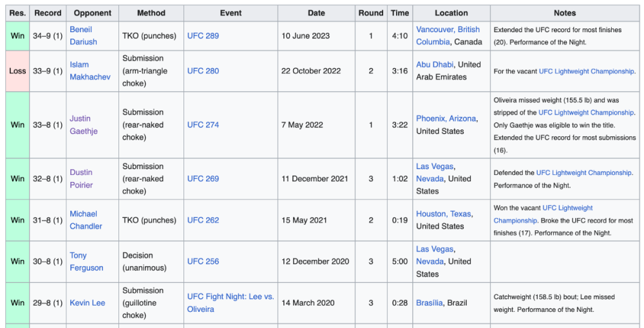This screenshot has width=644, height=328.
Task: Visit the Vancouver, British Columbia location link
Action: [448, 35]
